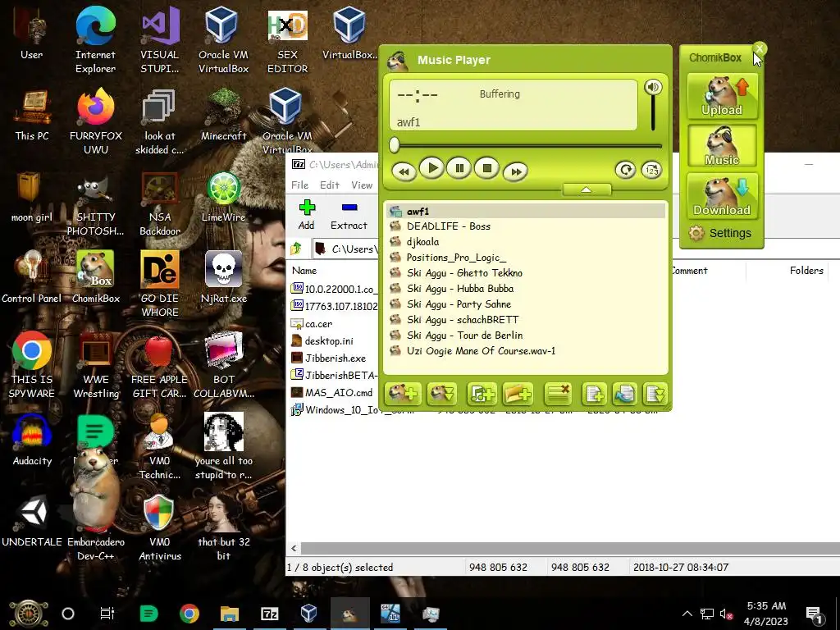The height and width of the screenshot is (630, 840).
Task: Open Audacity desktop icon
Action: 32,440
